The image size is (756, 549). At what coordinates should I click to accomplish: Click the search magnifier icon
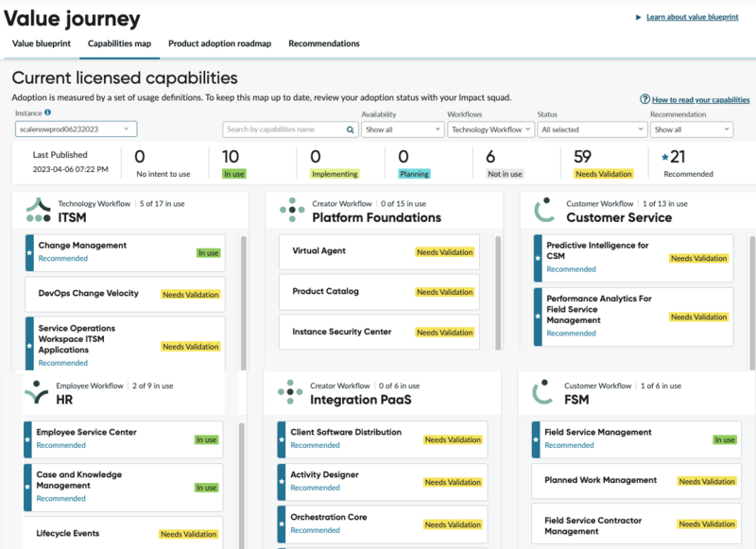click(351, 129)
